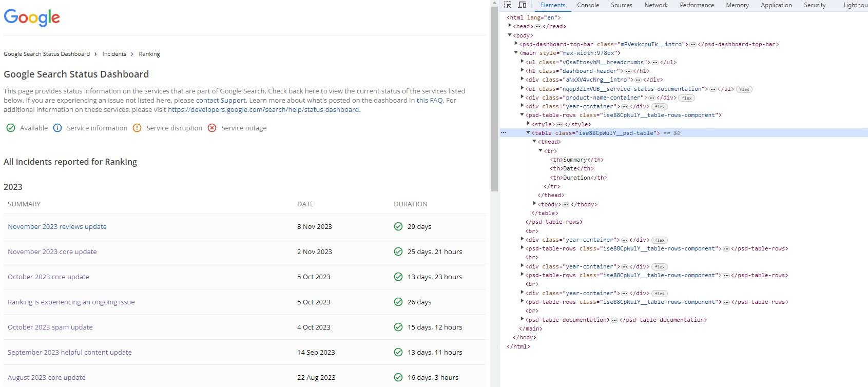Open the Application tab
Image resolution: width=868 pixels, height=387 pixels.
[x=776, y=5]
